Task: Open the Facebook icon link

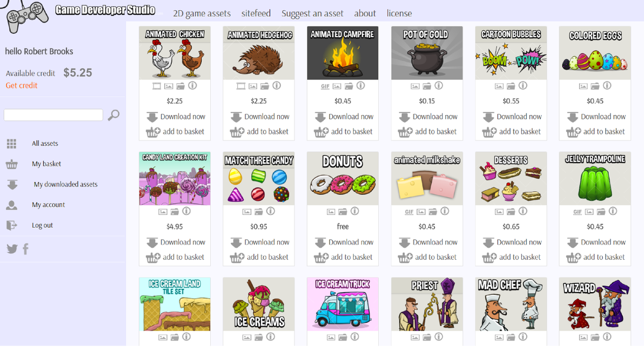Action: (x=25, y=249)
